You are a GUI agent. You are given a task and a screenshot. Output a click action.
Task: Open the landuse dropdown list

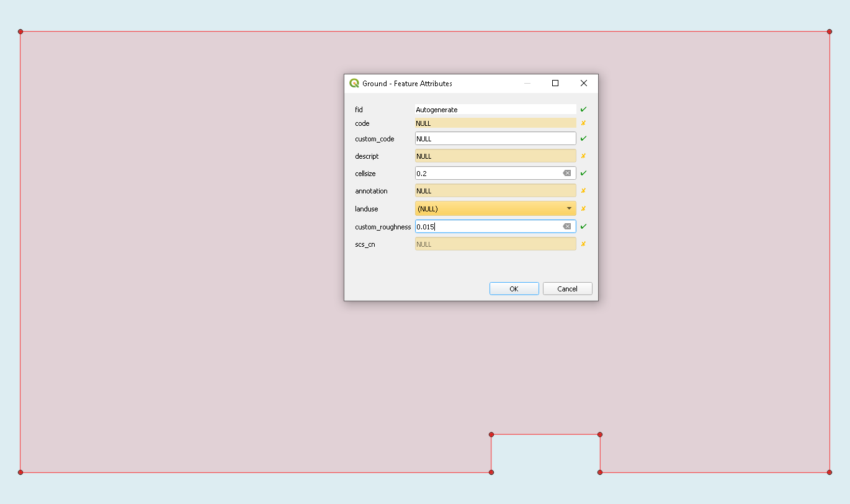(x=490, y=209)
